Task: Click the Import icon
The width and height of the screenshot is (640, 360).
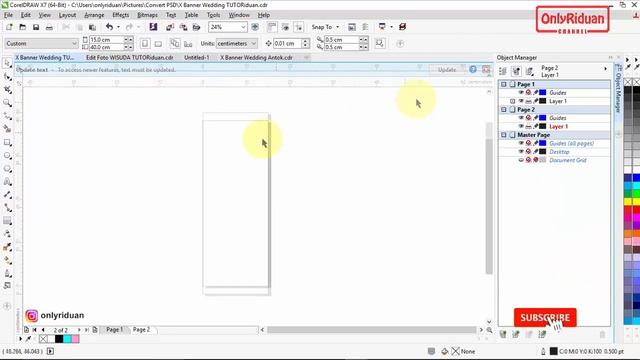Action: coord(170,27)
